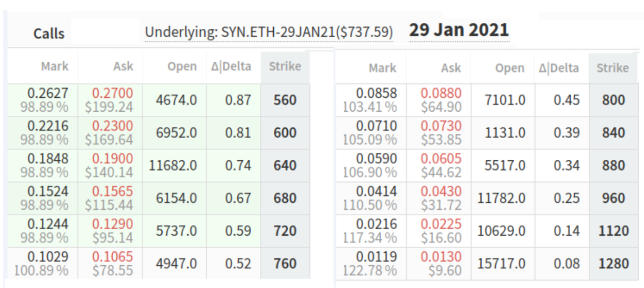This screenshot has width=644, height=288.
Task: Click mark price 0.0216
Action: pos(377,224)
